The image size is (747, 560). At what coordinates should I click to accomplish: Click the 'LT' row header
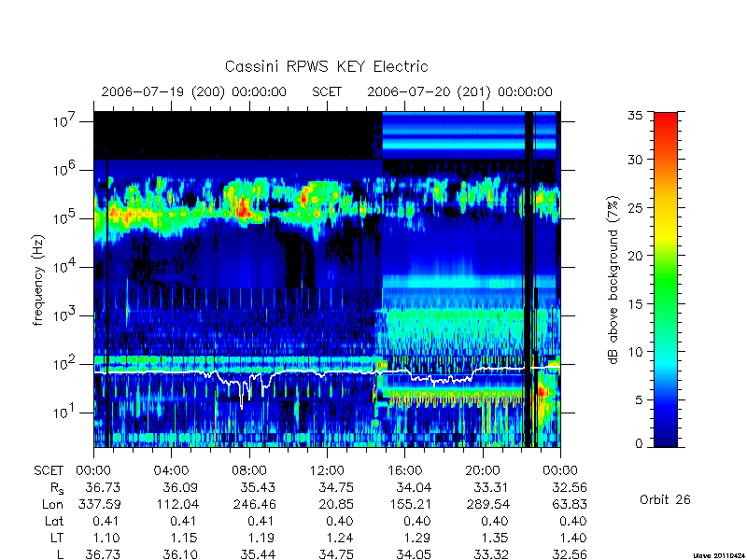click(56, 539)
